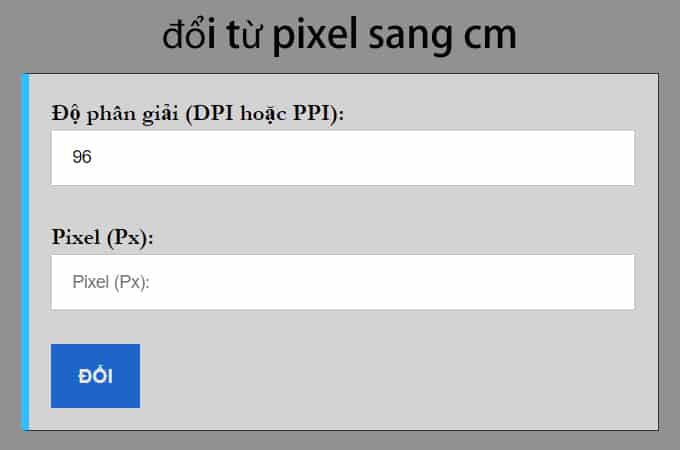The image size is (680, 450).
Task: Click empty panel area right of ĐỔI button
Action: [400, 376]
